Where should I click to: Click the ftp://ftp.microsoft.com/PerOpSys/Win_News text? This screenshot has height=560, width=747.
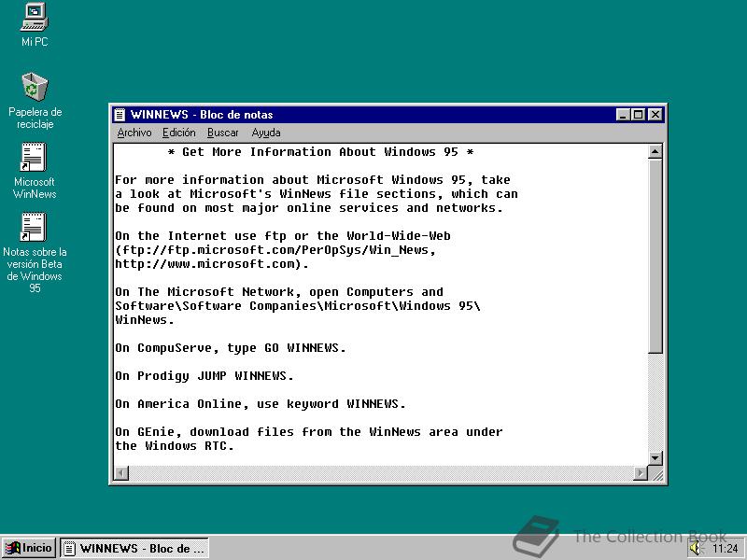[275, 250]
